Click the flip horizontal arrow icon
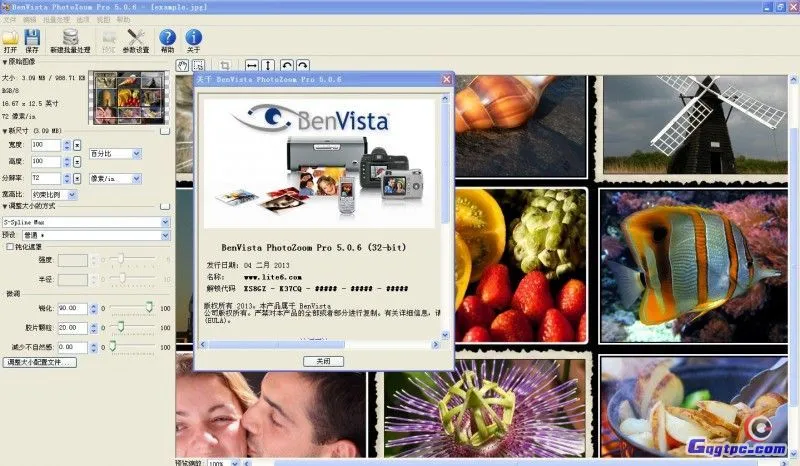The image size is (800, 466). tap(251, 63)
